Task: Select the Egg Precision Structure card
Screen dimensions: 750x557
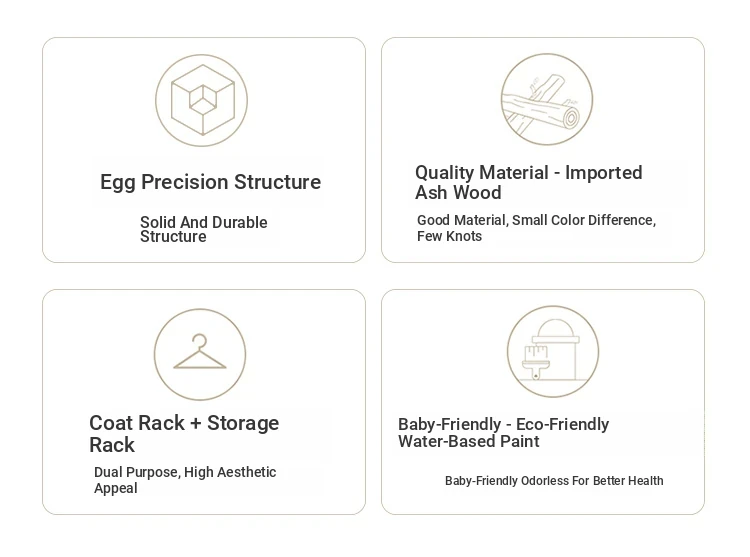Action: point(204,150)
